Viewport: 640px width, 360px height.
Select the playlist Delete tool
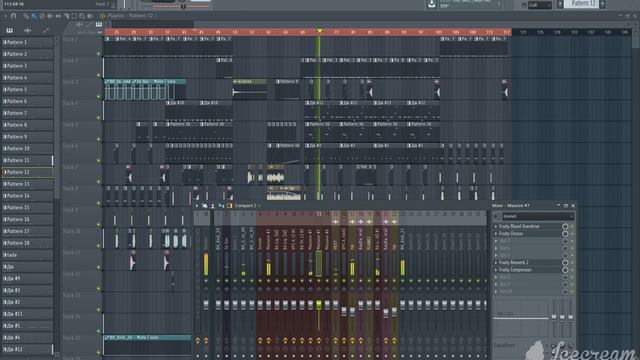tap(42, 16)
